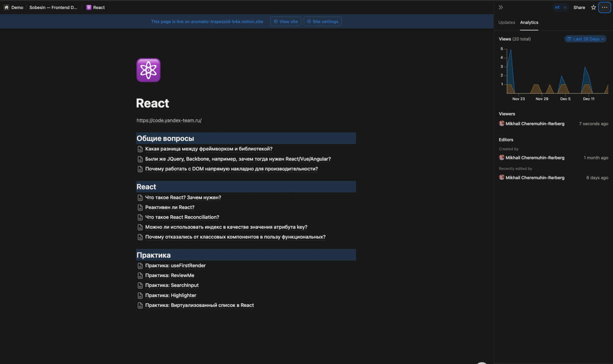613x364 pixels.
Task: Click the 7 seconds ago timestamp
Action: (x=593, y=124)
